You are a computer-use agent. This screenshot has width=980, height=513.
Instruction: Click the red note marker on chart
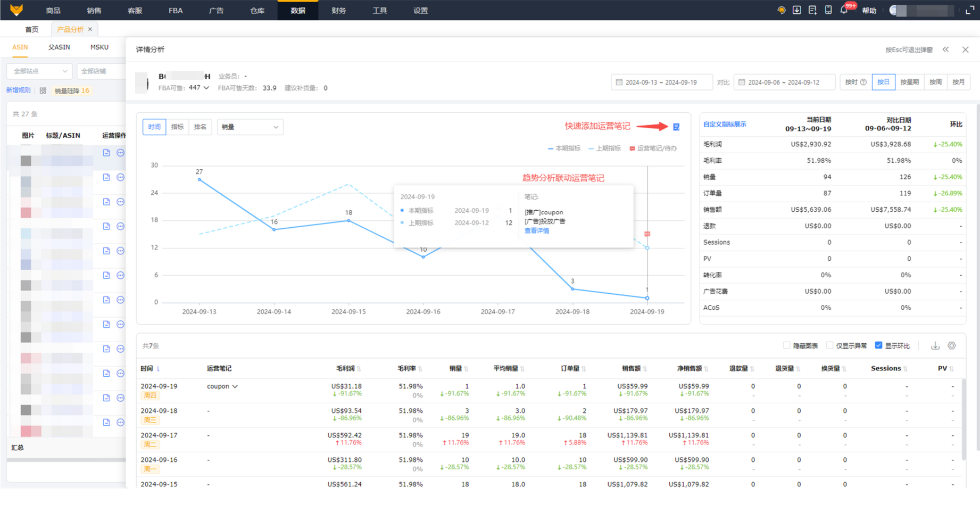click(647, 234)
